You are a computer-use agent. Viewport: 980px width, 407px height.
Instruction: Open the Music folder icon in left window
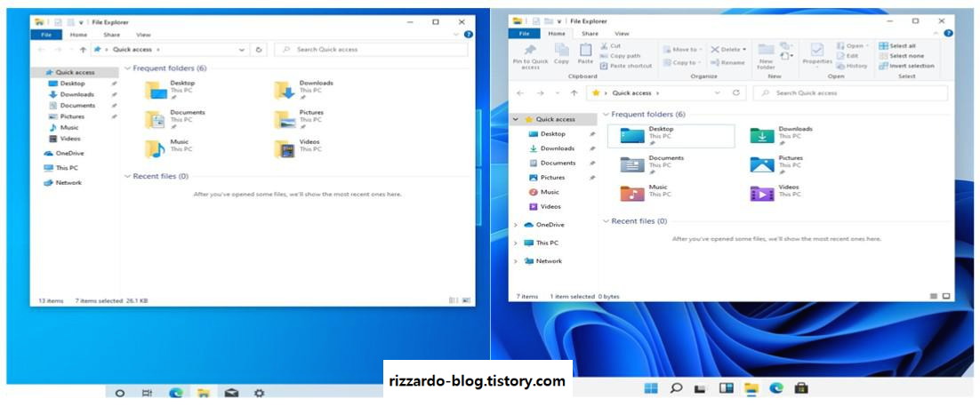click(155, 148)
